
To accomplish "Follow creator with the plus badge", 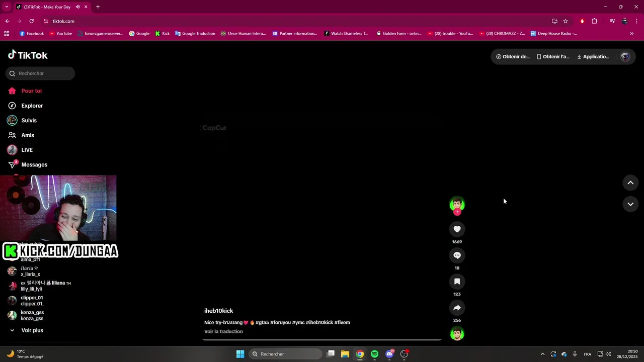I will coord(457,212).
